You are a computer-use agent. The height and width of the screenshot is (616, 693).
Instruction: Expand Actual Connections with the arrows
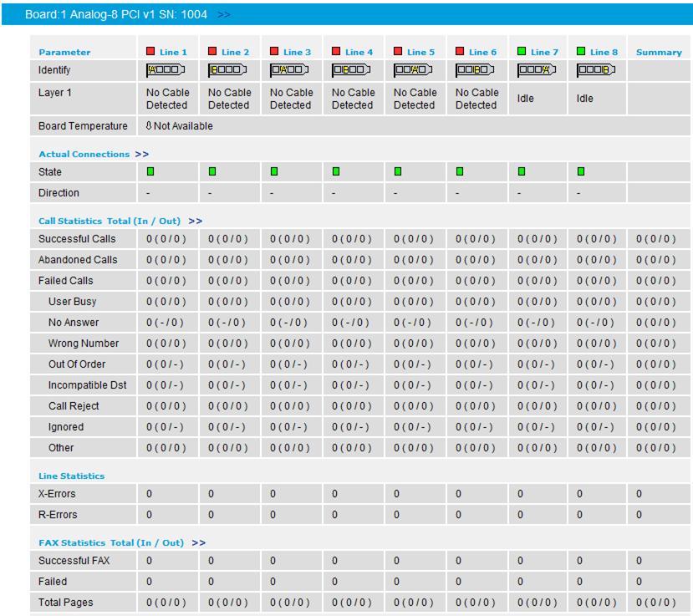pyautogui.click(x=142, y=154)
